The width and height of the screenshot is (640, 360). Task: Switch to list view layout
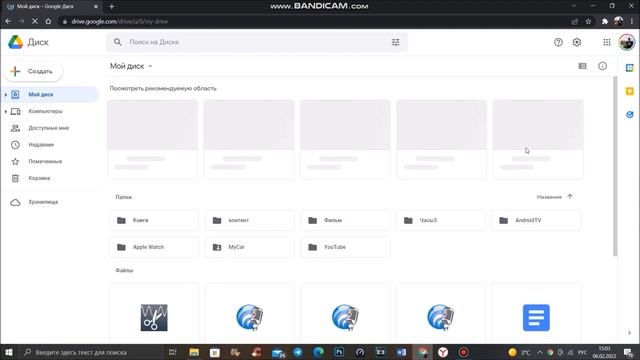582,66
